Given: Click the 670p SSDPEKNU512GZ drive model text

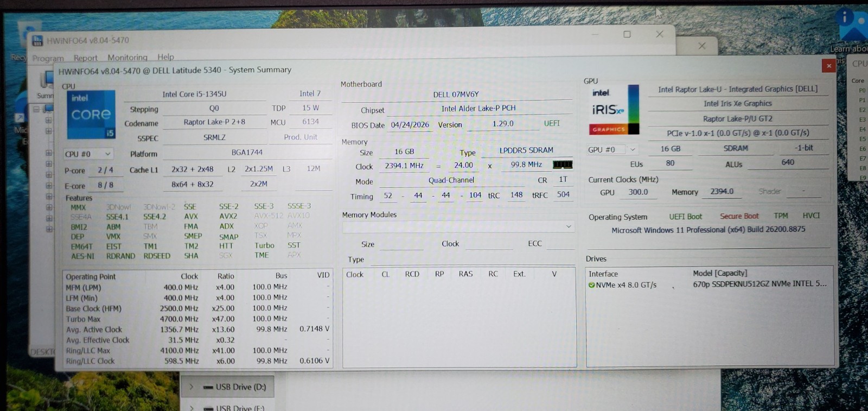Looking at the screenshot, I should point(759,284).
